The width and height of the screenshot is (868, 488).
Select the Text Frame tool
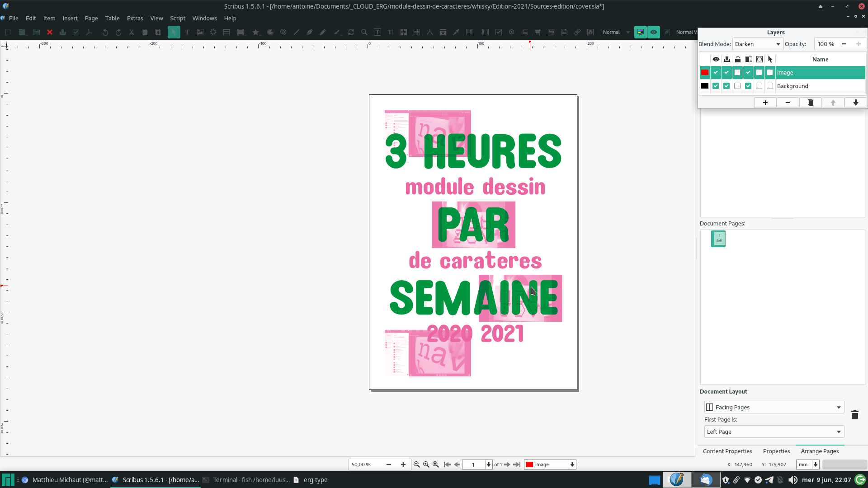click(x=187, y=32)
